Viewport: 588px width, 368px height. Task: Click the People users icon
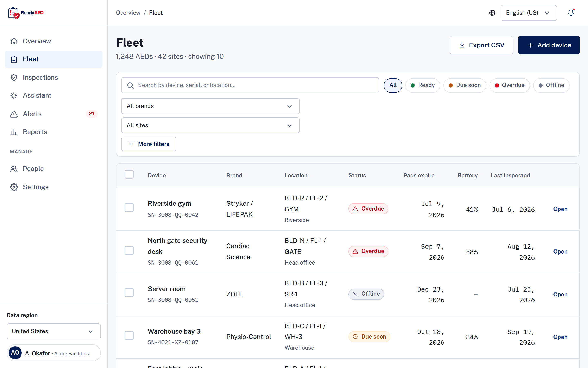coord(14,169)
